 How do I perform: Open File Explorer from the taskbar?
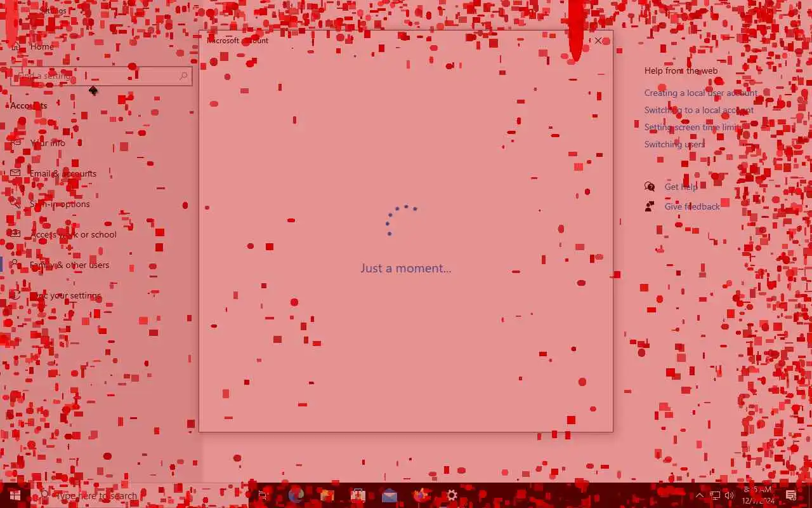click(327, 495)
